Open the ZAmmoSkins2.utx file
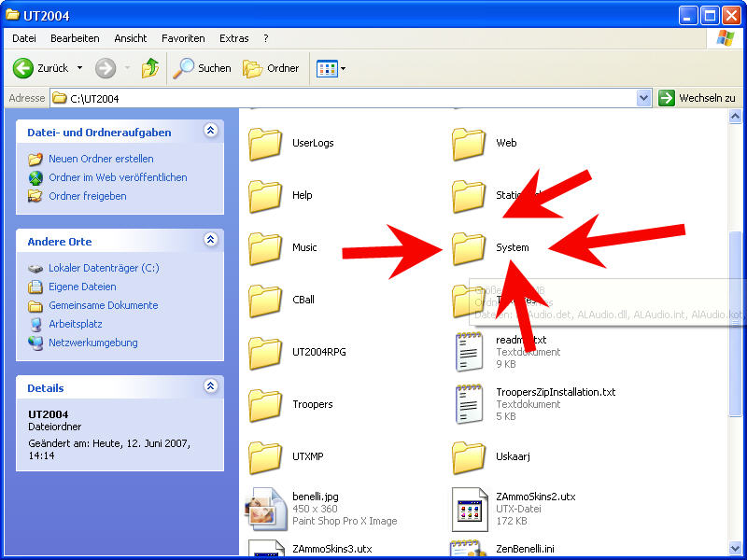 (x=470, y=508)
